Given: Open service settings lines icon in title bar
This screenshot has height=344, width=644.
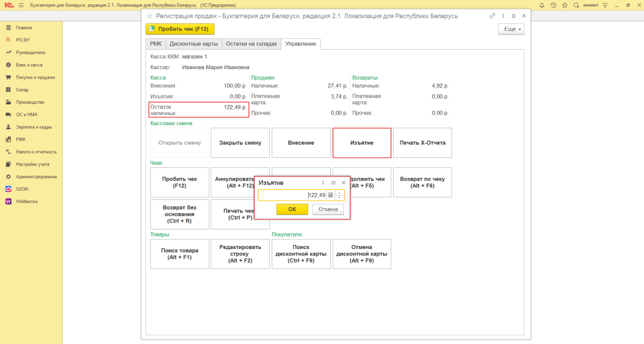Looking at the screenshot, I should point(605,5).
